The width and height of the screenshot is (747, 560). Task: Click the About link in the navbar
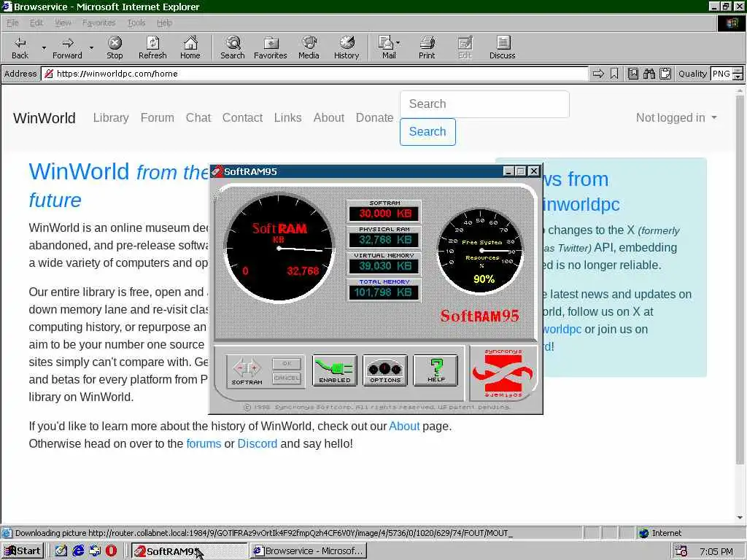(x=329, y=117)
